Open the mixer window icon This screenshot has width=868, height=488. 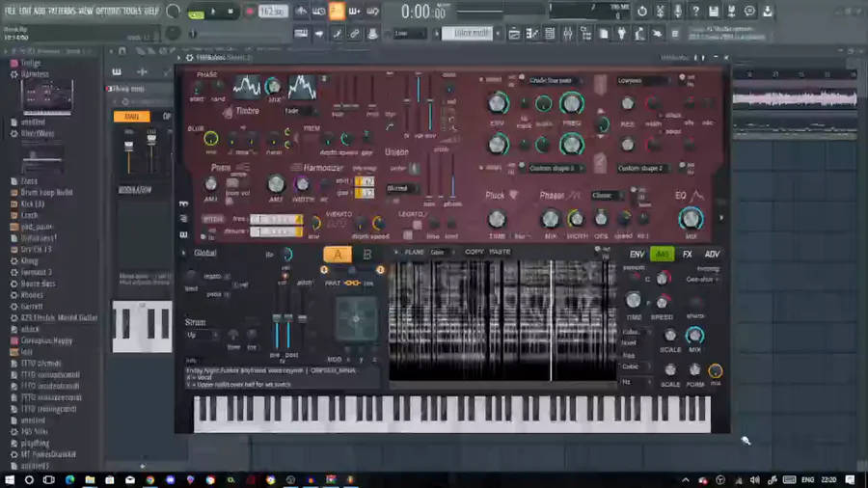click(x=567, y=34)
